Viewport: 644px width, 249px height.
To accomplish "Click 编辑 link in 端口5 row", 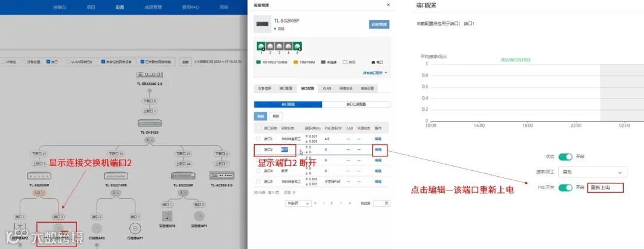I will pyautogui.click(x=378, y=182).
